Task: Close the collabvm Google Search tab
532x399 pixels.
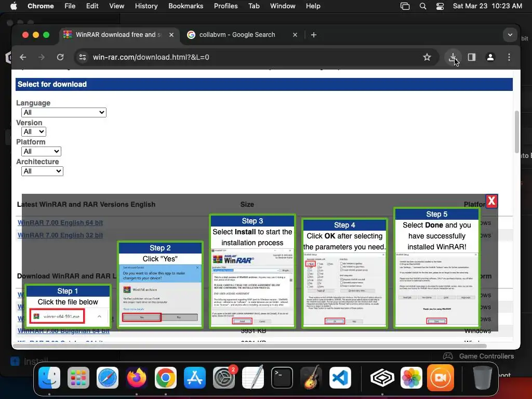Action: point(295,35)
